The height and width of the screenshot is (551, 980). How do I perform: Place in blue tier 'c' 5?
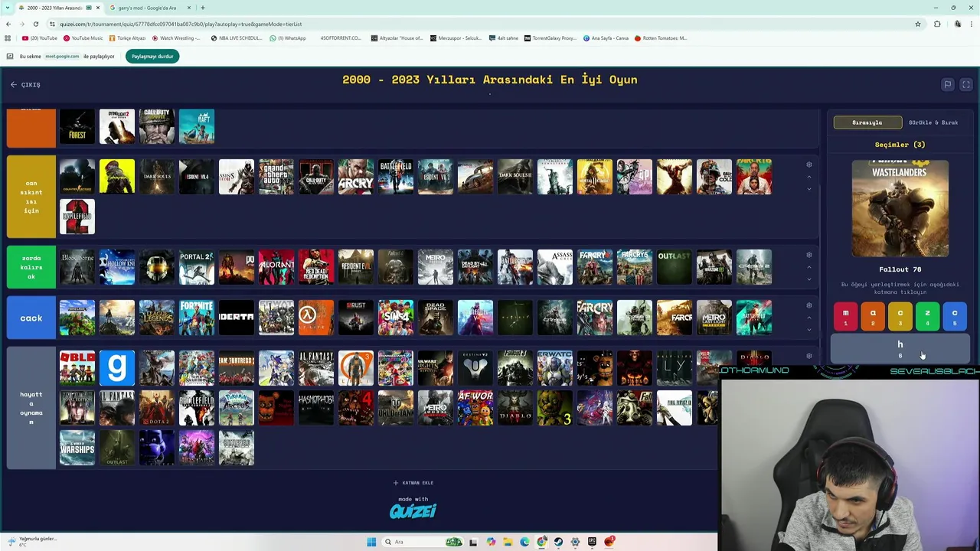point(955,317)
